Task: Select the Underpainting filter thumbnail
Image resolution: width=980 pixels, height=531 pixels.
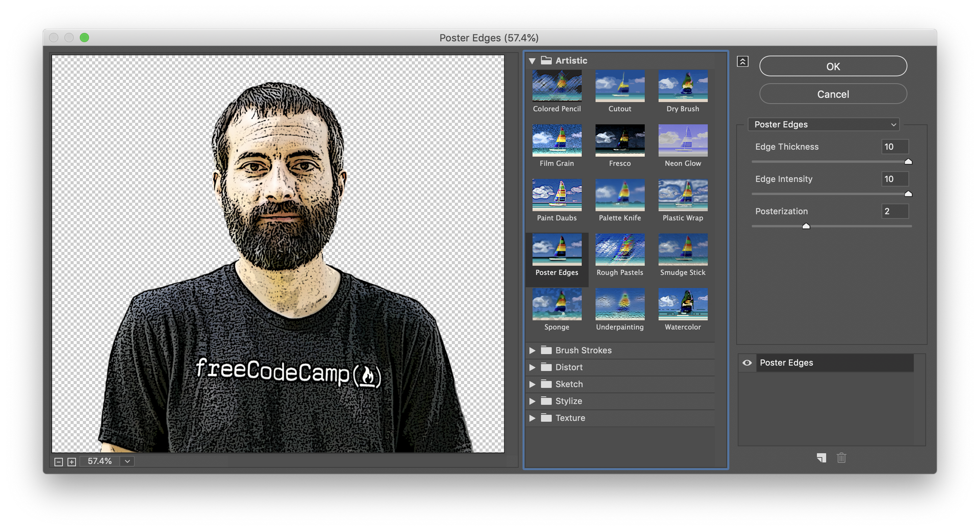Action: pos(620,304)
